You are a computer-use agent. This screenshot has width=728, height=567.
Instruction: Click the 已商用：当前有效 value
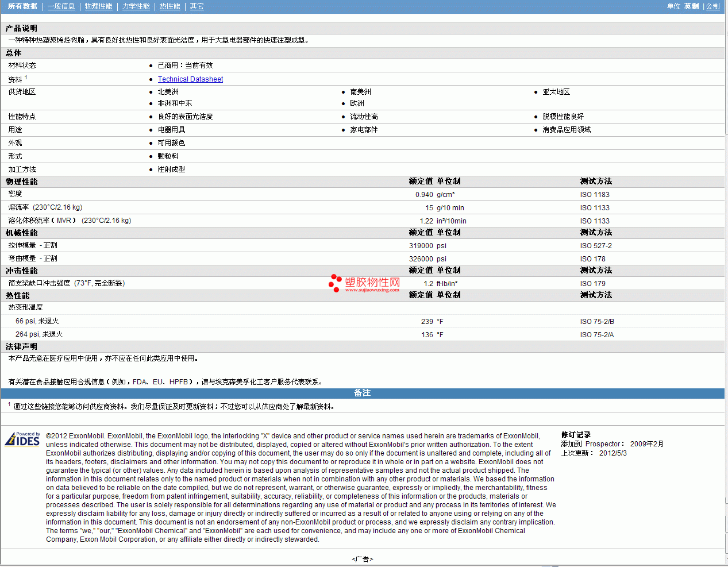click(185, 65)
